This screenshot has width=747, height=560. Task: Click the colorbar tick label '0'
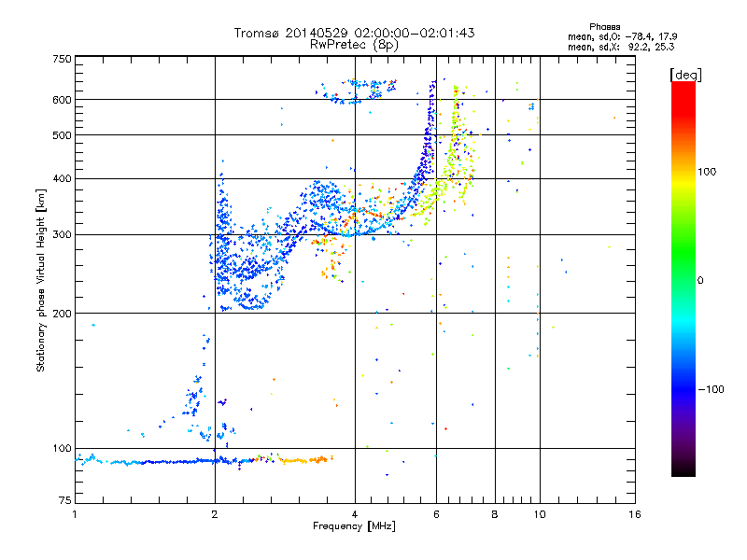click(x=700, y=280)
